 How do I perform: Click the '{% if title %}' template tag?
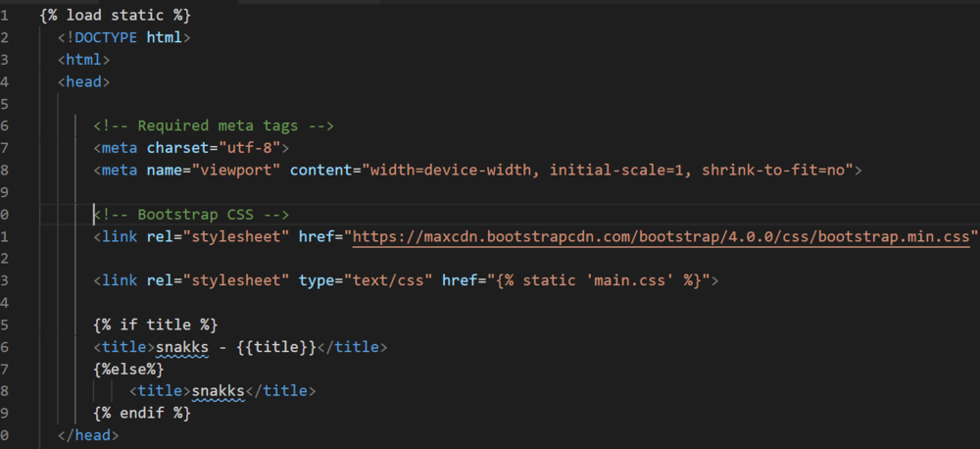[x=155, y=324]
